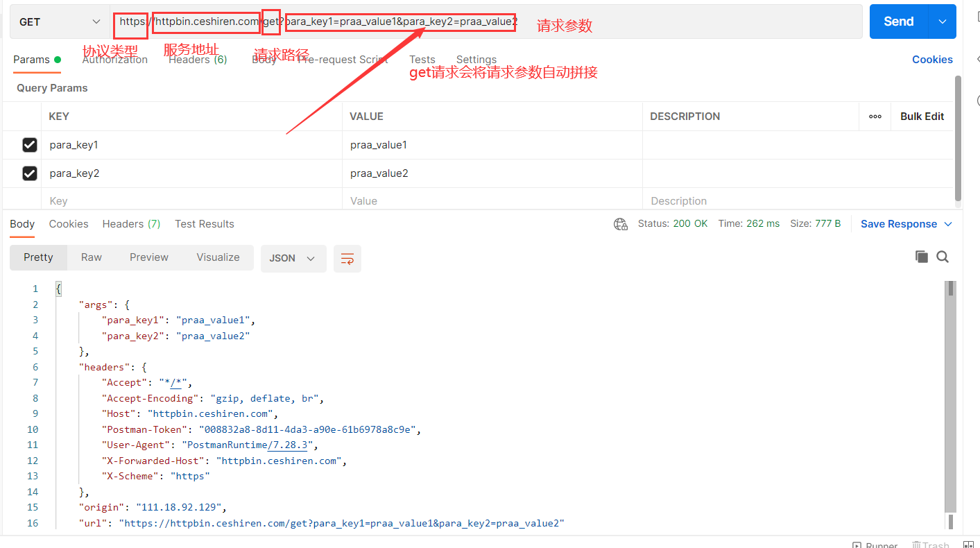
Task: Click the globe network icon beside Status
Action: click(621, 224)
